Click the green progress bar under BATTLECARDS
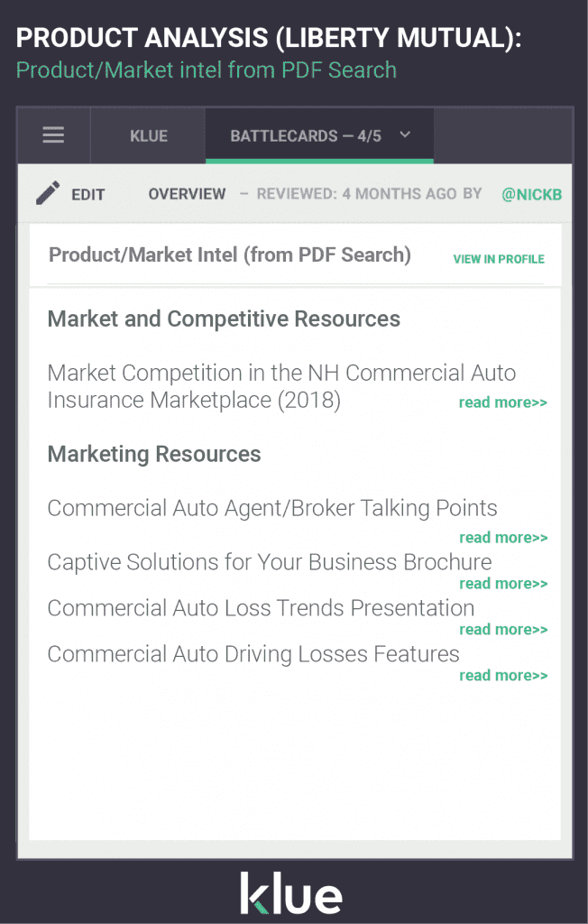This screenshot has width=588, height=924. (x=319, y=159)
